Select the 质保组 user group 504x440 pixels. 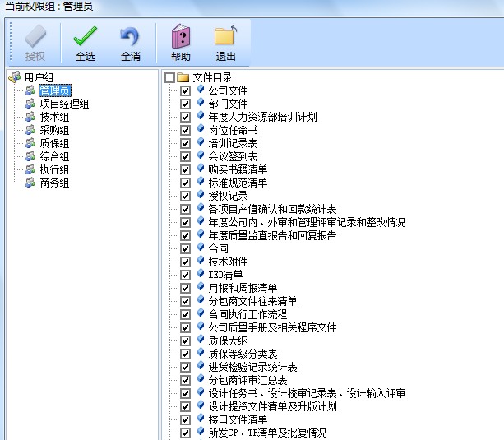[x=54, y=143]
